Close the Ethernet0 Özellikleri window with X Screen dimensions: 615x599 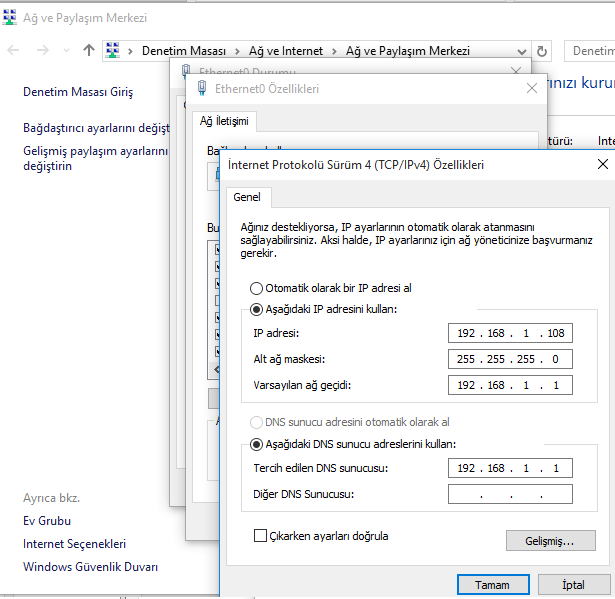[530, 88]
